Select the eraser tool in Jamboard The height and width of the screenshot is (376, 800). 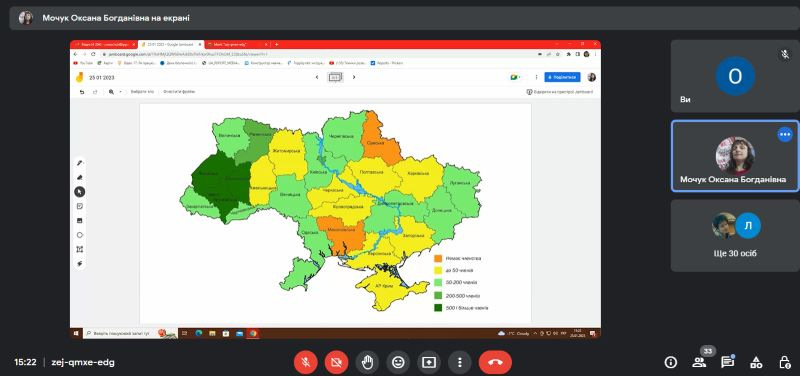pos(80,178)
